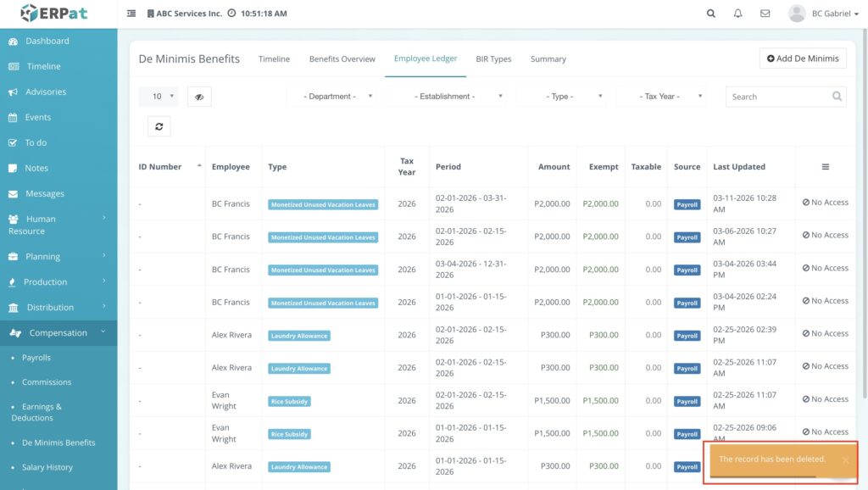Click the Search input field
This screenshot has height=490, width=868.
click(778, 97)
